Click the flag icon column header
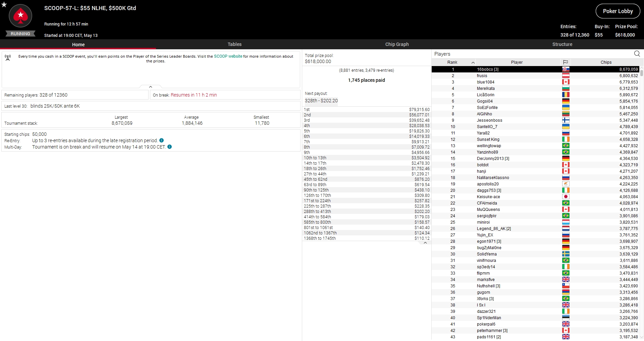 click(566, 62)
